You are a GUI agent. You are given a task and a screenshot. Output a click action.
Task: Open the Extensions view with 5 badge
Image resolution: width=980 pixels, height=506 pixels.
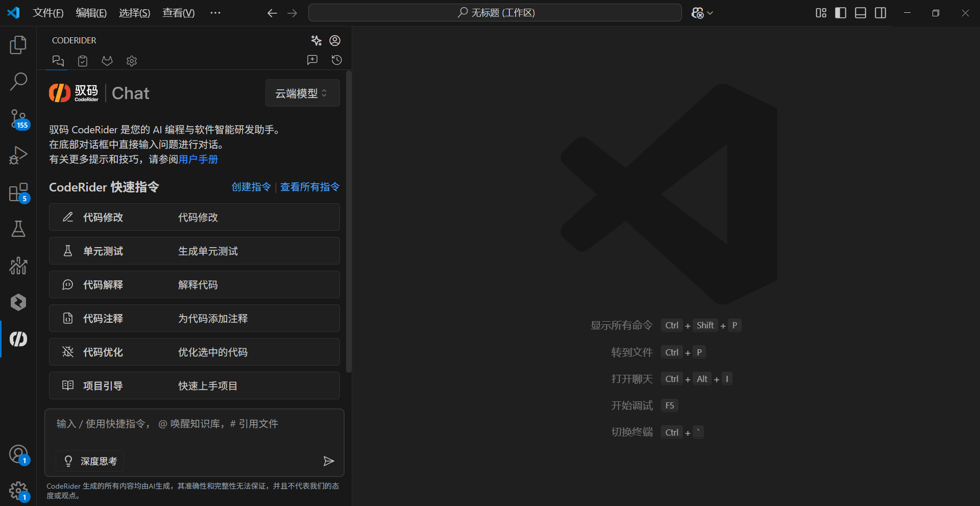pos(18,192)
